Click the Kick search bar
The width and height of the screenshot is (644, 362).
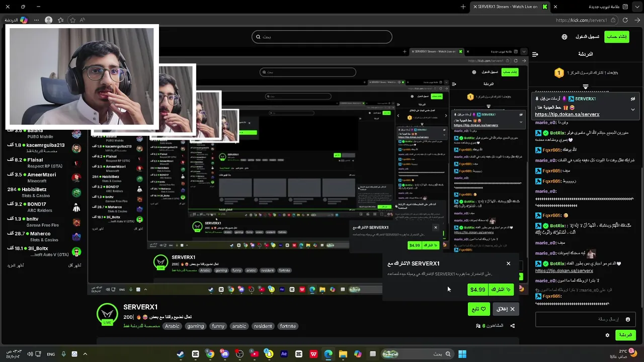322,37
